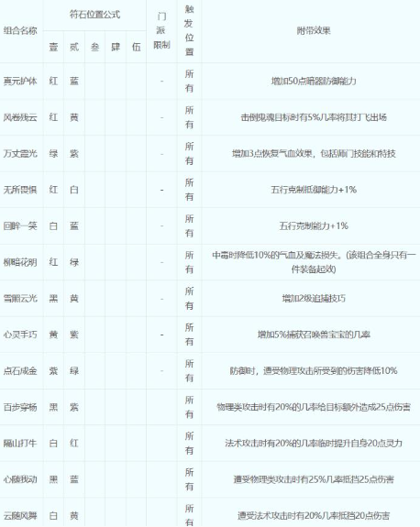
Task: Select the 真元护体 combination name
Action: tap(20, 81)
